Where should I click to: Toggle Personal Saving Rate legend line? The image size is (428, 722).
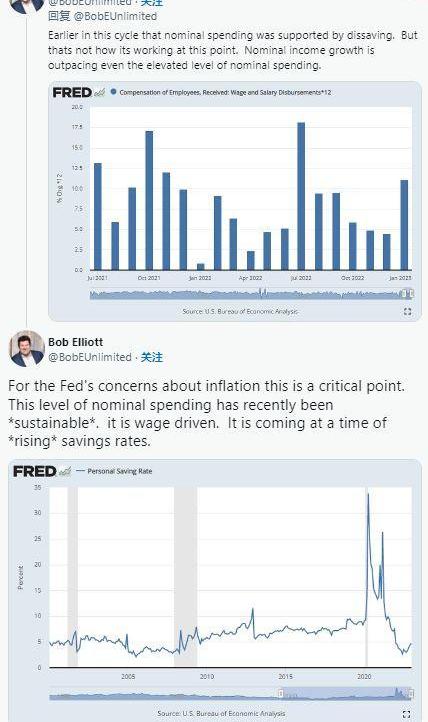81,471
